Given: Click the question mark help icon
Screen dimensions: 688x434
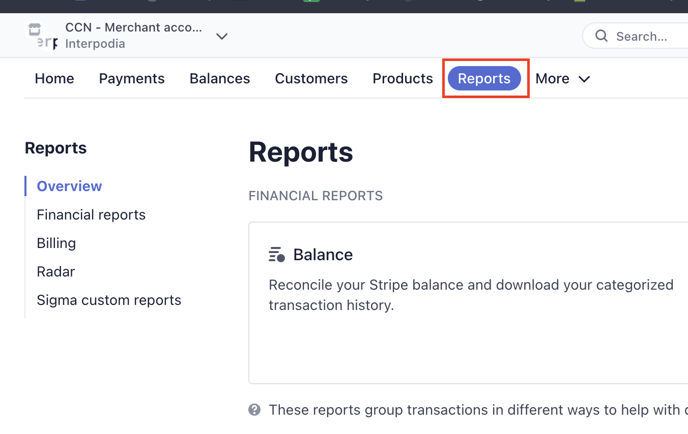Looking at the screenshot, I should click(x=255, y=410).
